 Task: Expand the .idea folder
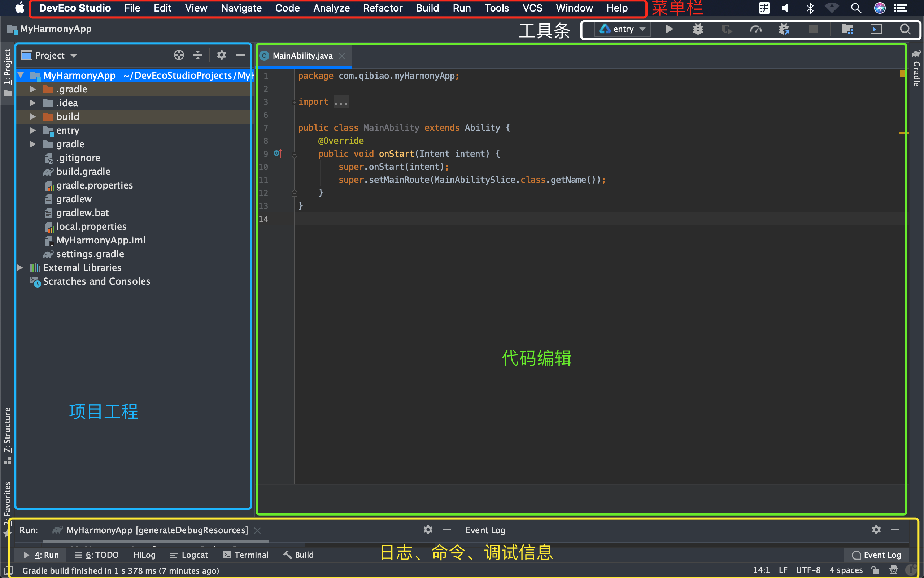pos(33,103)
